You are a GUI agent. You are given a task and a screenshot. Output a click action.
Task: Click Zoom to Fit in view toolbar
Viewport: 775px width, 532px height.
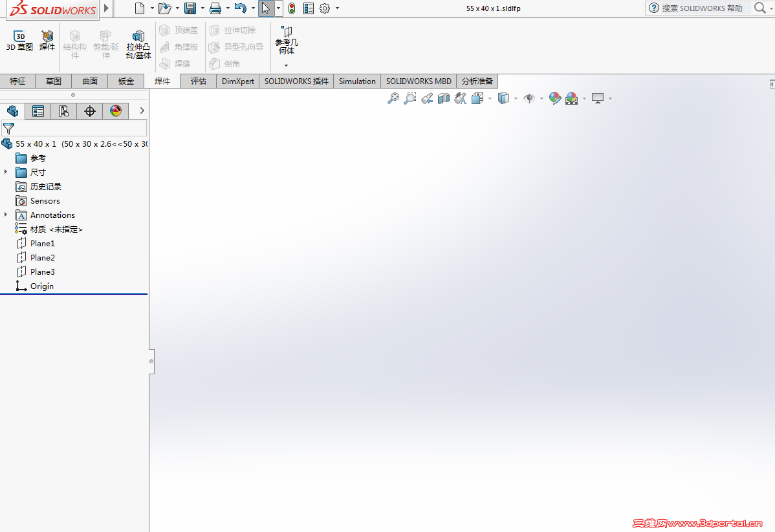point(393,98)
